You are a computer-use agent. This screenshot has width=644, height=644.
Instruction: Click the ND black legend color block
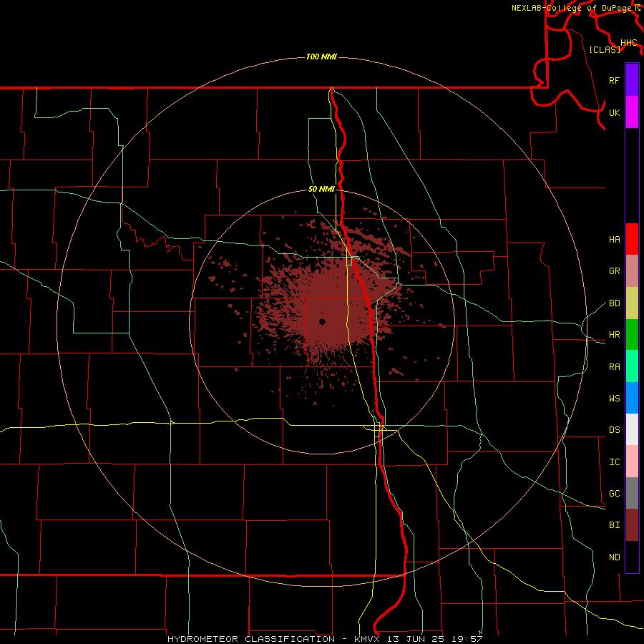[632, 557]
